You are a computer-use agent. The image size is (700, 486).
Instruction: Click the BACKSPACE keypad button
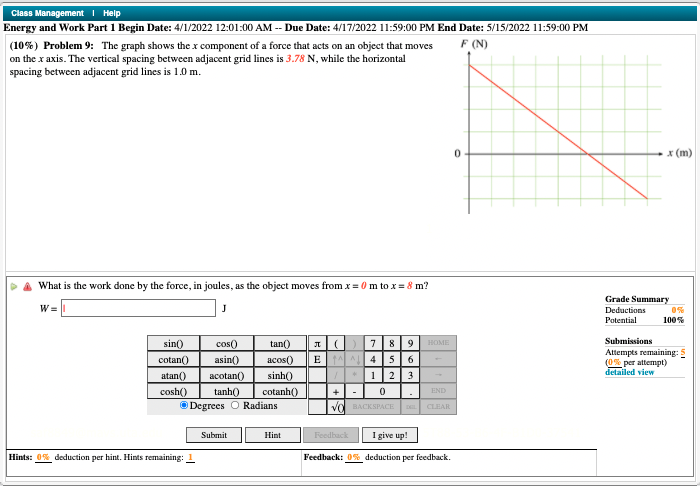tap(373, 407)
